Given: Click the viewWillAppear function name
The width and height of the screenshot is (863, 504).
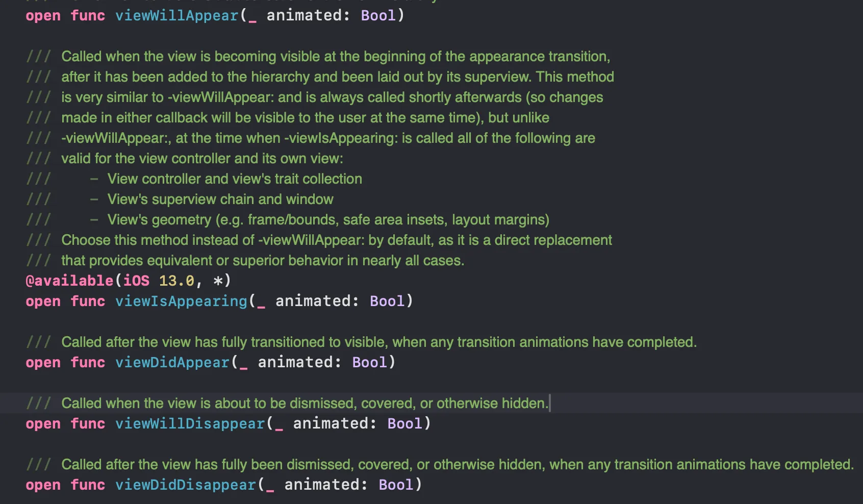Looking at the screenshot, I should (x=176, y=15).
